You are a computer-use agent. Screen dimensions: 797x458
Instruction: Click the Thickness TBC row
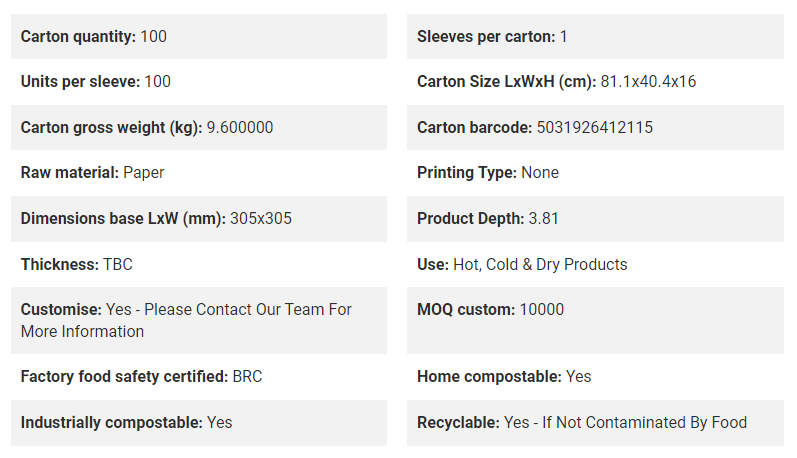coord(199,264)
